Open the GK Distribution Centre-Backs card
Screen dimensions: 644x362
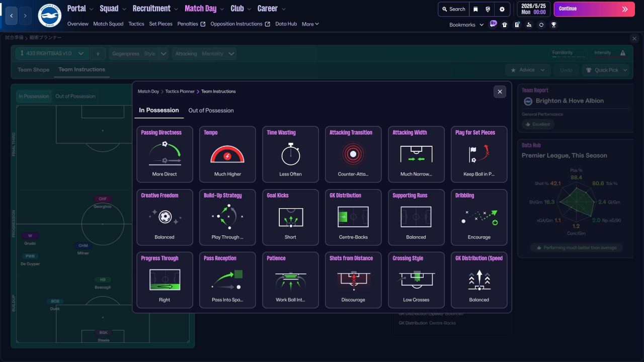point(353,217)
